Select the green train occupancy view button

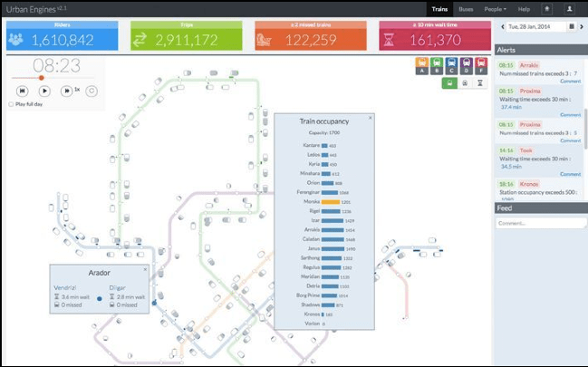pos(449,83)
